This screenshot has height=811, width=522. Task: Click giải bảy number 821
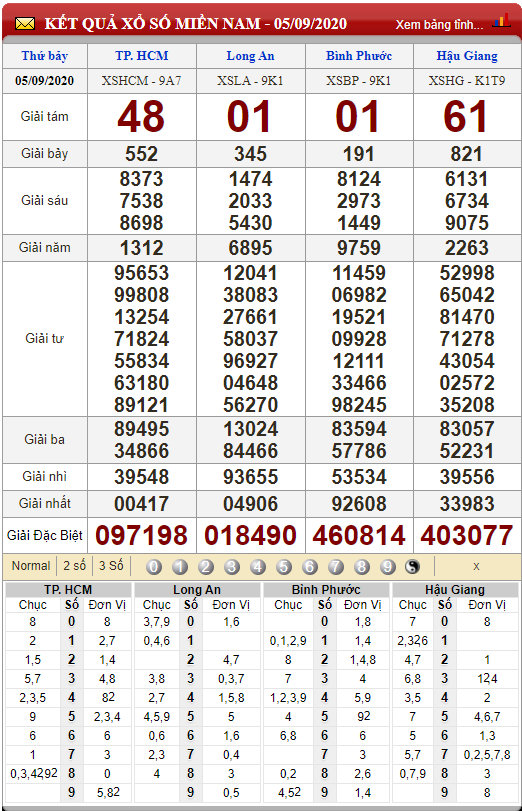pos(467,154)
